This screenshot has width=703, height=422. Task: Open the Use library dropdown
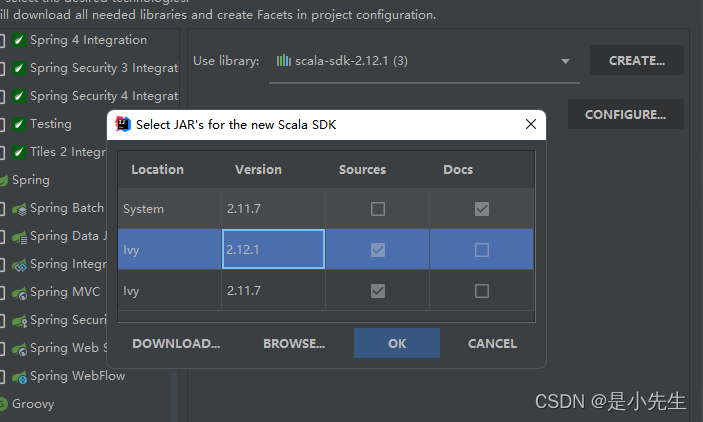click(x=565, y=61)
